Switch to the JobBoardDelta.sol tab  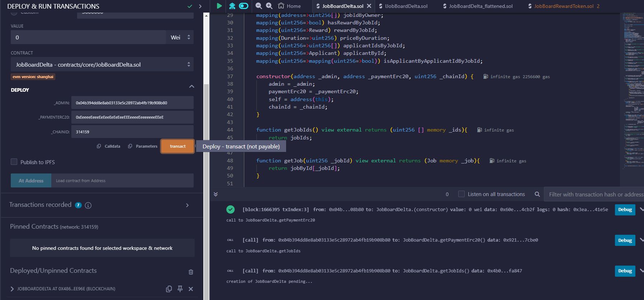(x=342, y=6)
